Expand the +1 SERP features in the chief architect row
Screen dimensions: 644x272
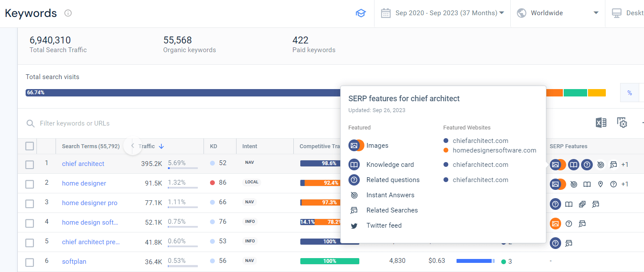pos(625,165)
